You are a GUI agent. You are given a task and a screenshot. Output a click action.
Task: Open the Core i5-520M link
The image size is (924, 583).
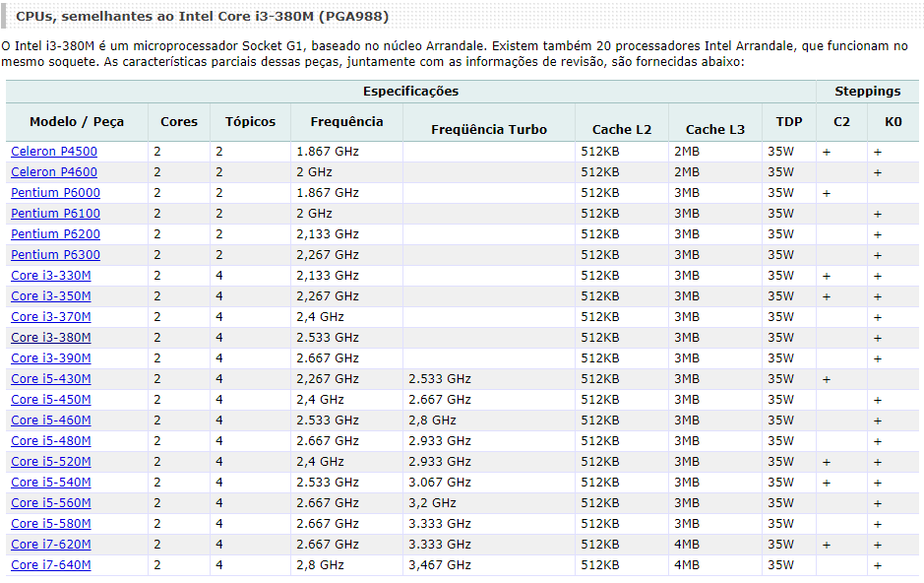point(51,461)
